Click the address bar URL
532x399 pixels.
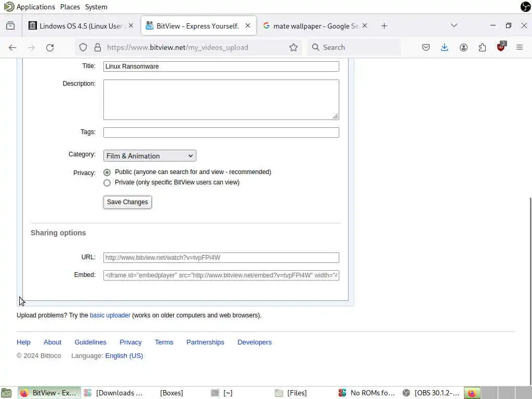(178, 47)
